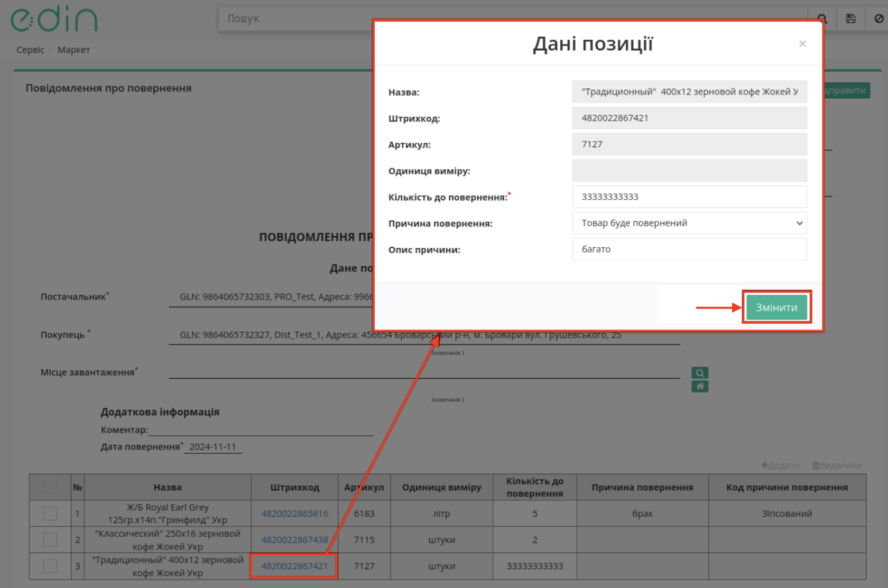
Task: Click the Коментар input line
Action: pos(261,430)
